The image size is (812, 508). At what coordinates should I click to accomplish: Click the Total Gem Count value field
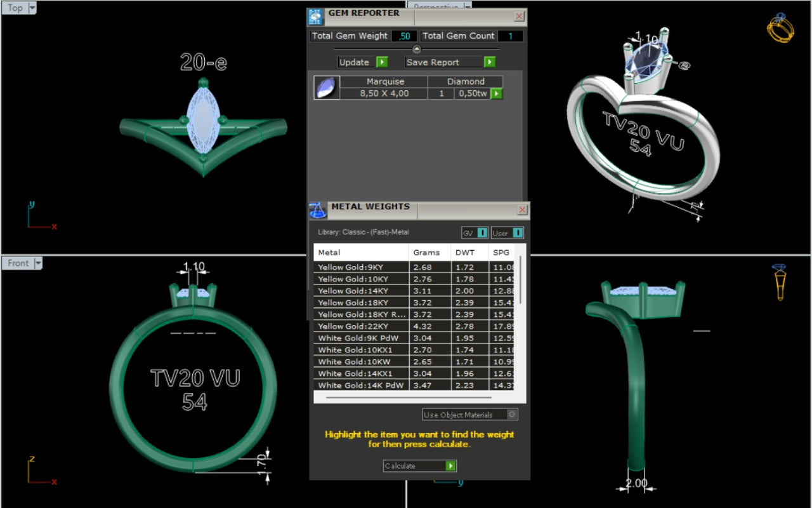[x=510, y=36]
